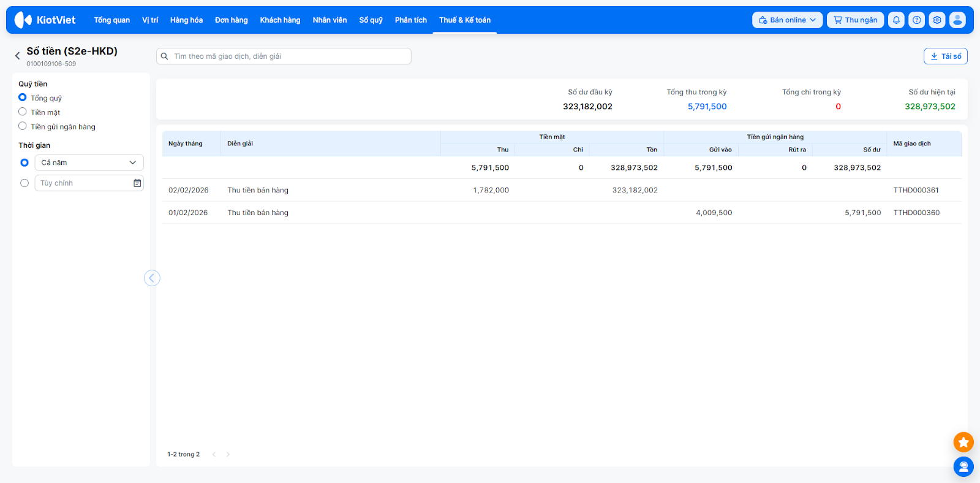This screenshot has width=980, height=483.
Task: Open the help question mark icon
Action: [x=916, y=20]
